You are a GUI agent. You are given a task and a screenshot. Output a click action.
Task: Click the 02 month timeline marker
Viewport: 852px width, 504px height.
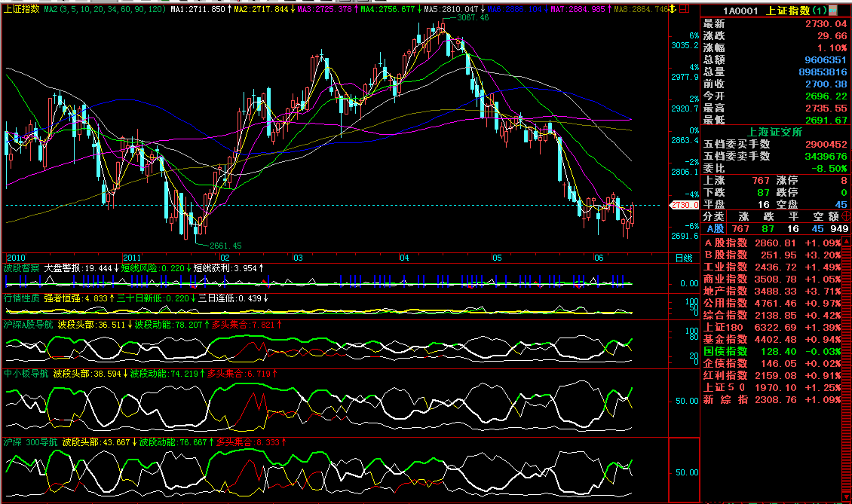click(225, 258)
